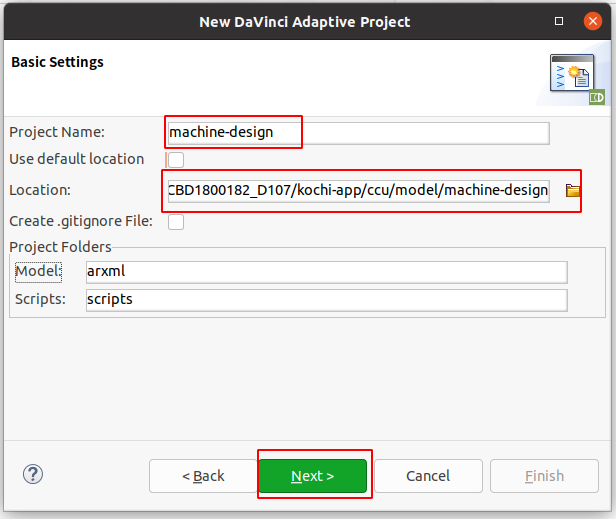This screenshot has width=616, height=519.
Task: Focus the Scripts folder field containing scripts
Action: click(326, 300)
